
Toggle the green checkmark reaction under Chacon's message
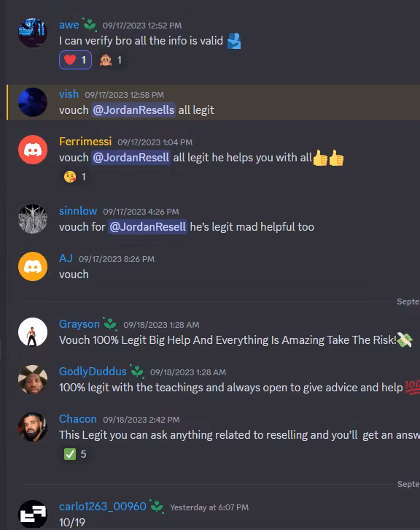tap(75, 454)
